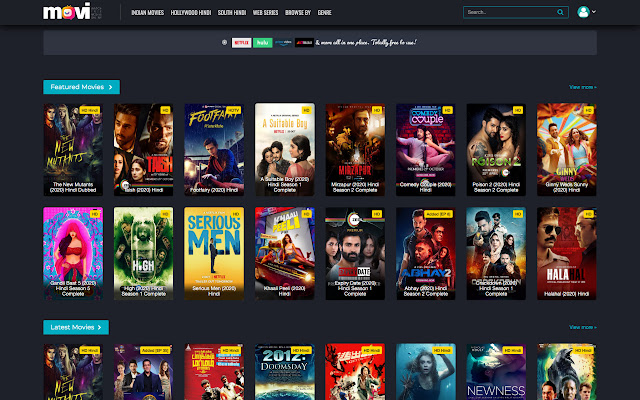Open Gandii Baat 5 Season poster

click(73, 253)
